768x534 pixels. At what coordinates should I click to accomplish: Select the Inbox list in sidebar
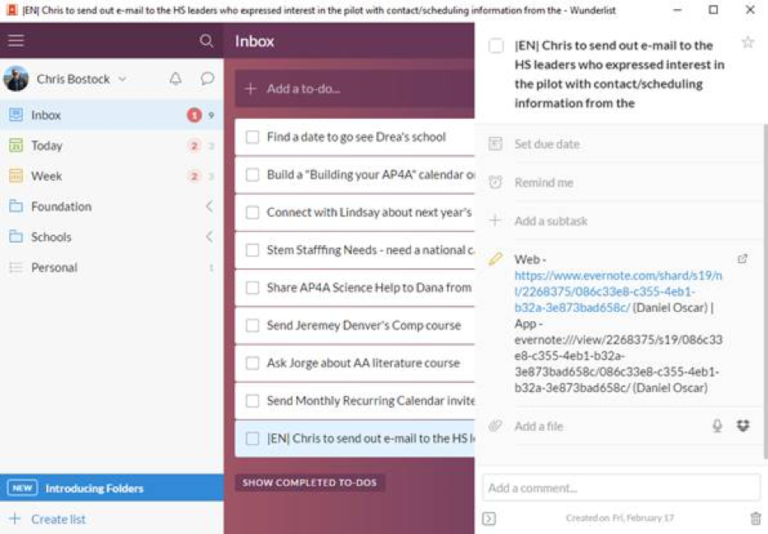tap(112, 115)
